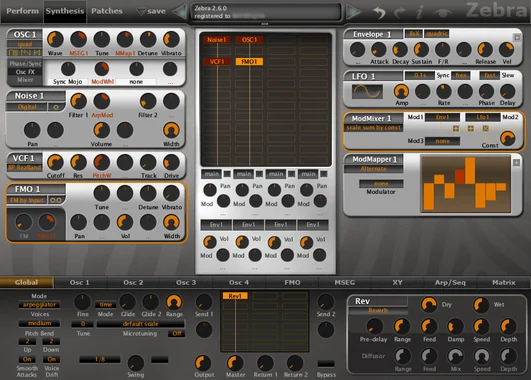This screenshot has height=380, width=531.
Task: Switch to the Perform tab
Action: click(x=22, y=11)
